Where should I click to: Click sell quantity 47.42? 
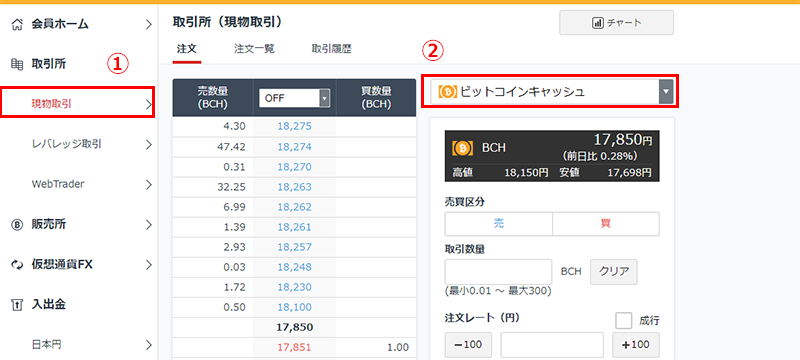231,147
